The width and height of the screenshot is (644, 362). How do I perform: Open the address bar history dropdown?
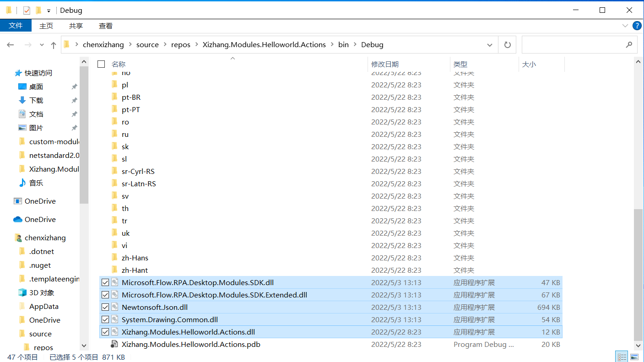coord(490,45)
